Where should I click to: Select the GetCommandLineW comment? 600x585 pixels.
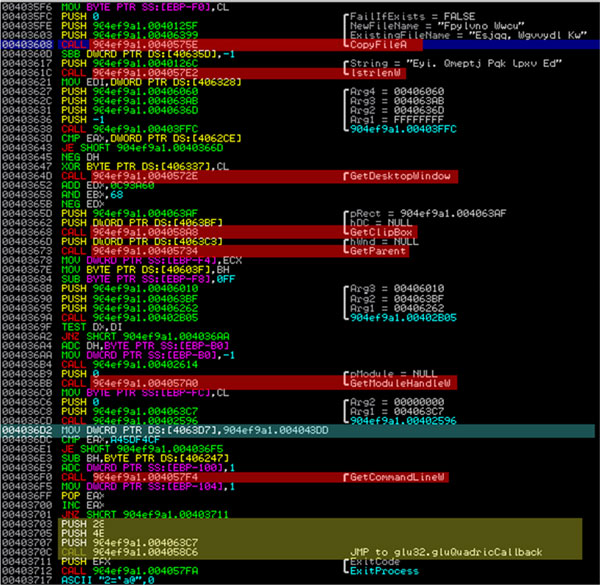coord(397,477)
